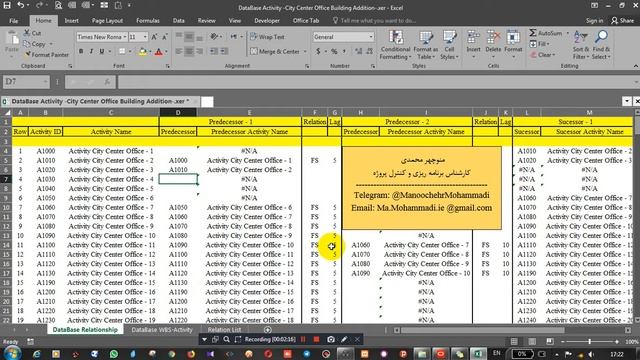
Task: Open Windows Start menu
Action: click(12, 353)
